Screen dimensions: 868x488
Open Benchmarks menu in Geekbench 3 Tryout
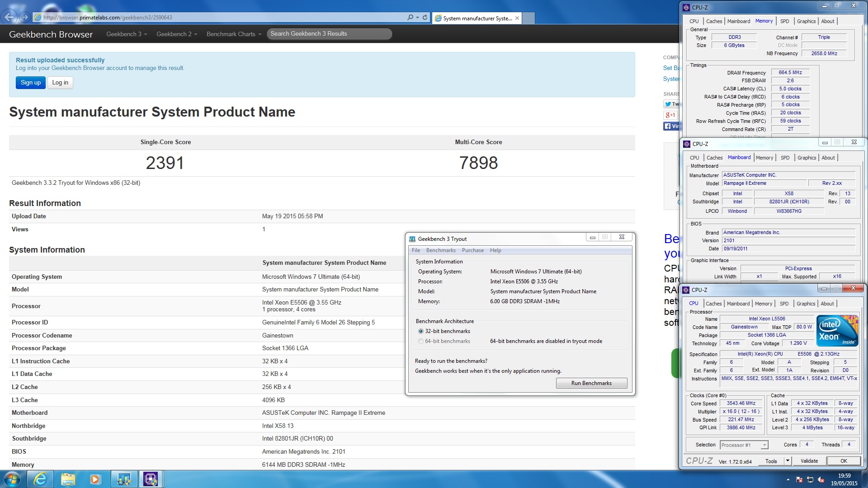(441, 250)
